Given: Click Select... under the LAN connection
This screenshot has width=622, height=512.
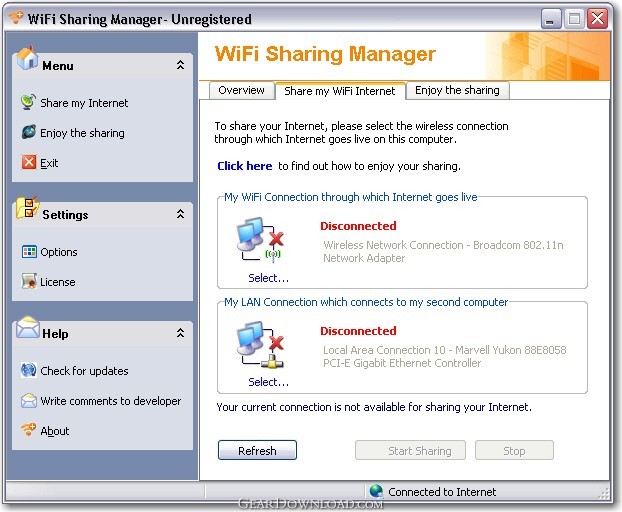Looking at the screenshot, I should (269, 382).
